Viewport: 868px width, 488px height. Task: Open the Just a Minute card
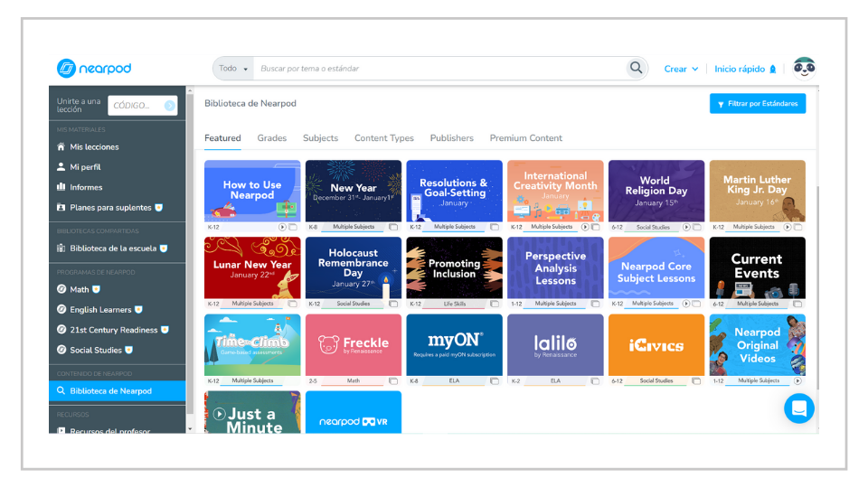pyautogui.click(x=252, y=412)
